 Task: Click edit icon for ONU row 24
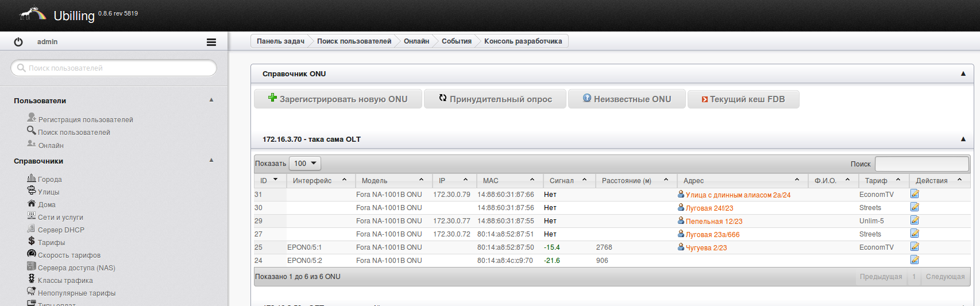pyautogui.click(x=915, y=260)
